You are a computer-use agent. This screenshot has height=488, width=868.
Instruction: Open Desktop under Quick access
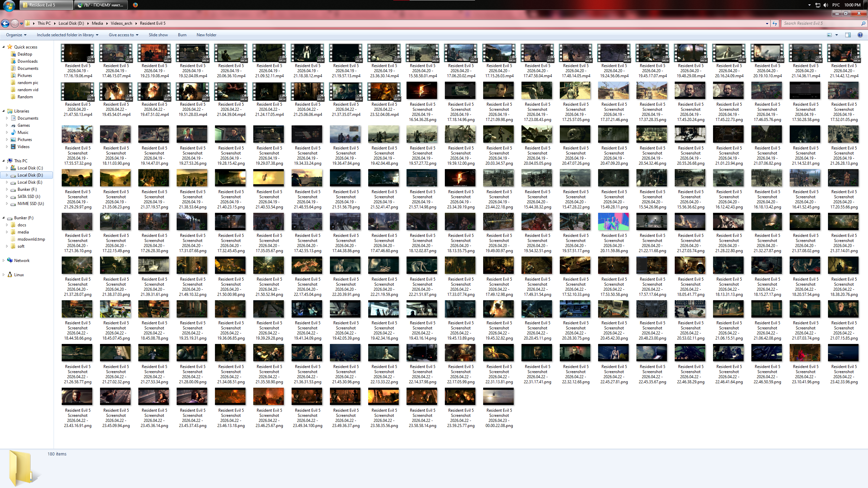coord(22,54)
